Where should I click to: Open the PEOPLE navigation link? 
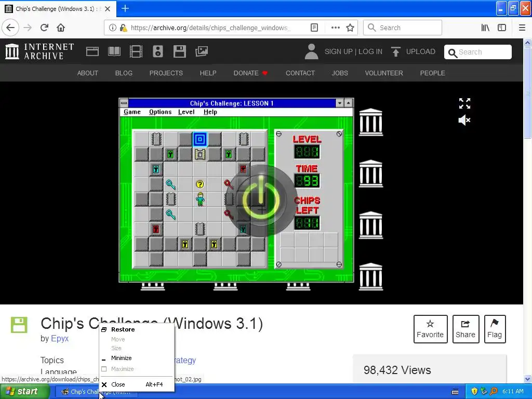[x=433, y=73]
